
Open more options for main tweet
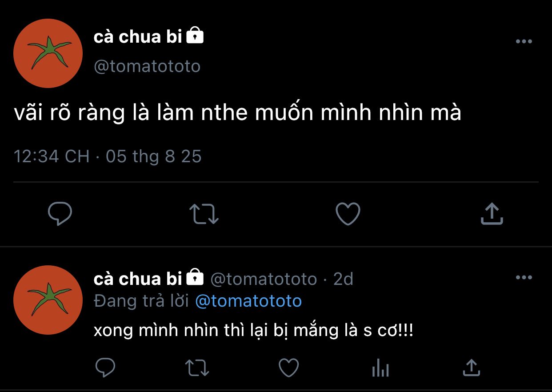524,42
